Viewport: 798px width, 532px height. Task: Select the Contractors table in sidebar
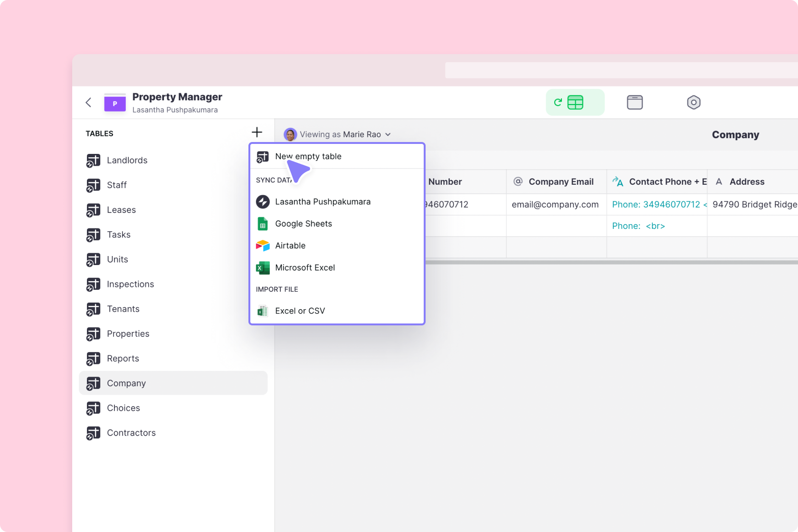click(131, 433)
